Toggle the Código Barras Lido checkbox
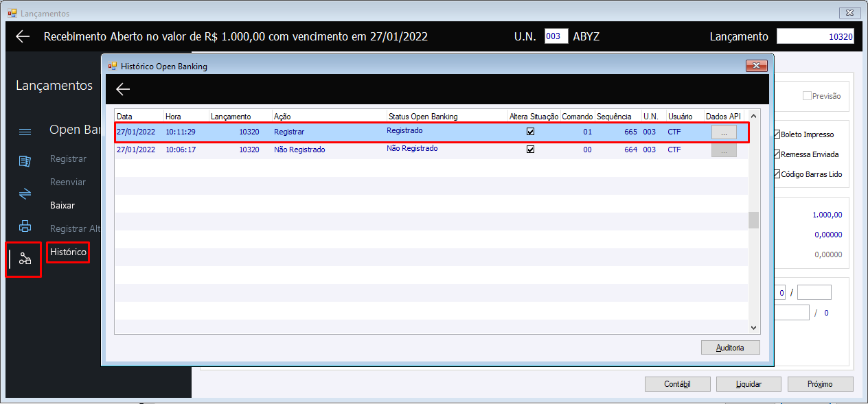Image resolution: width=868 pixels, height=404 pixels. [777, 174]
